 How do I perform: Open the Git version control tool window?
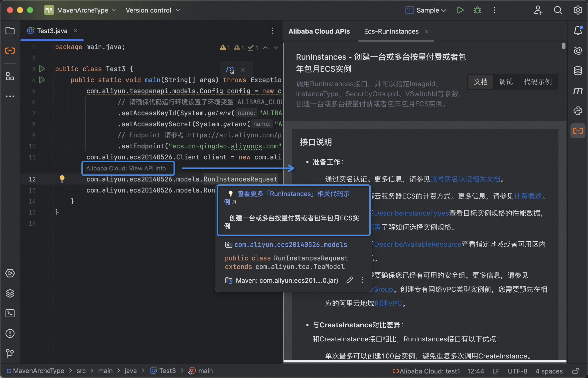[x=10, y=353]
